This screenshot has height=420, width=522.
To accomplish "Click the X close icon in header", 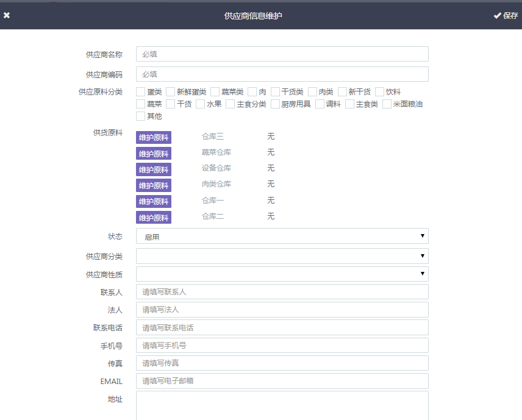I will coord(7,15).
